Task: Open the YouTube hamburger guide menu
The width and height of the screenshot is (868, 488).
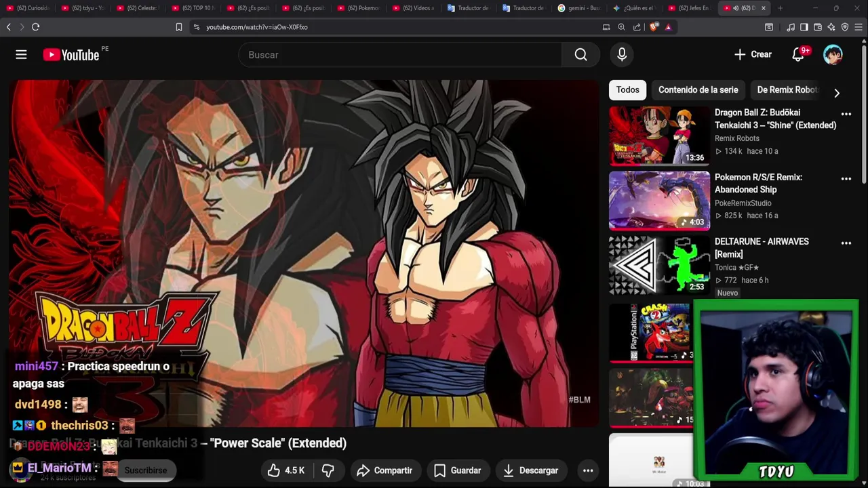Action: 21,55
